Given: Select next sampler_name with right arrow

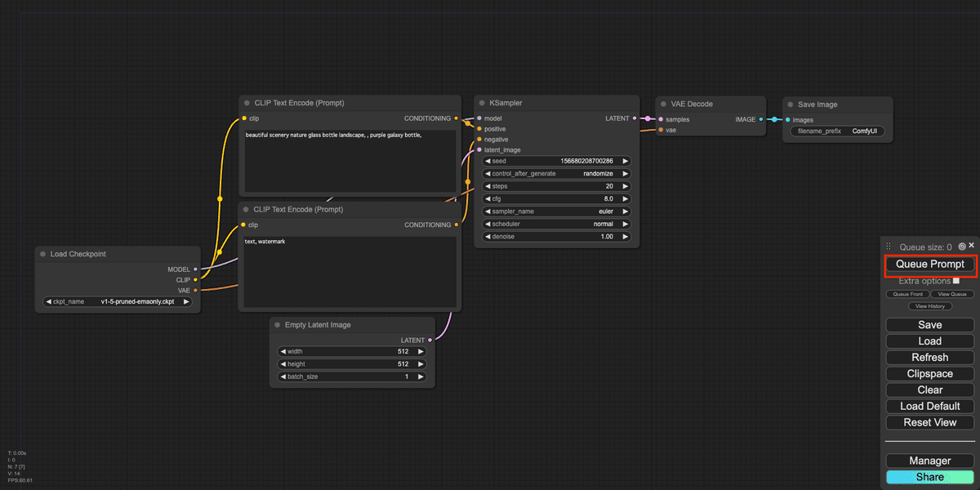Looking at the screenshot, I should pyautogui.click(x=626, y=212).
